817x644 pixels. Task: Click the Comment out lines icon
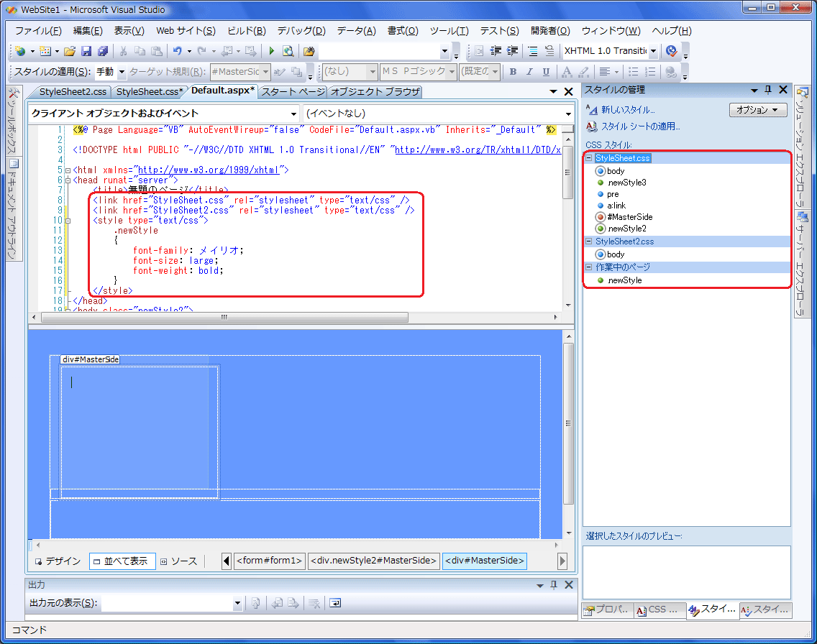(x=532, y=50)
